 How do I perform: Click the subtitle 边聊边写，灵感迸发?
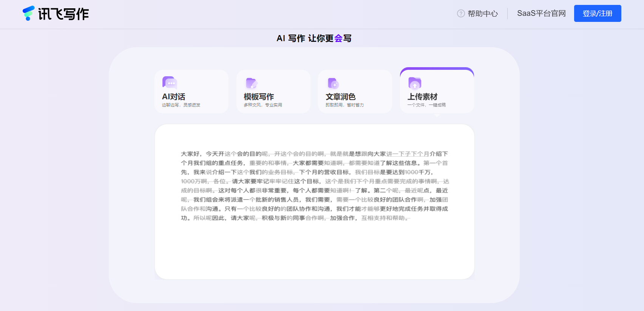pos(181,105)
